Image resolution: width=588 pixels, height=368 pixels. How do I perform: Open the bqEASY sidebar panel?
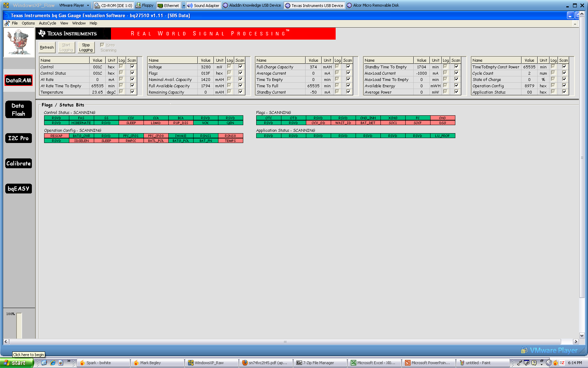19,189
